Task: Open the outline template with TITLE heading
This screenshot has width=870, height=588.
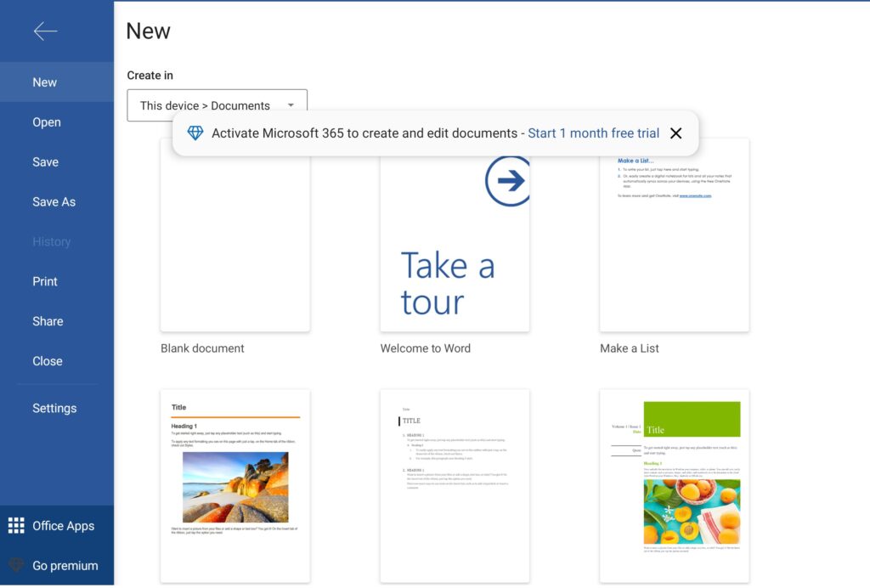Action: (x=455, y=487)
